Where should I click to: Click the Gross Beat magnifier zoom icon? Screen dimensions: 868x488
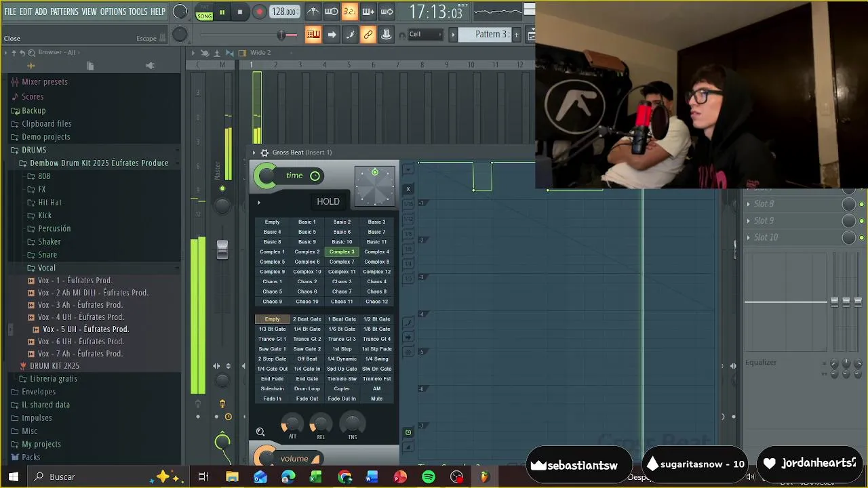click(260, 432)
